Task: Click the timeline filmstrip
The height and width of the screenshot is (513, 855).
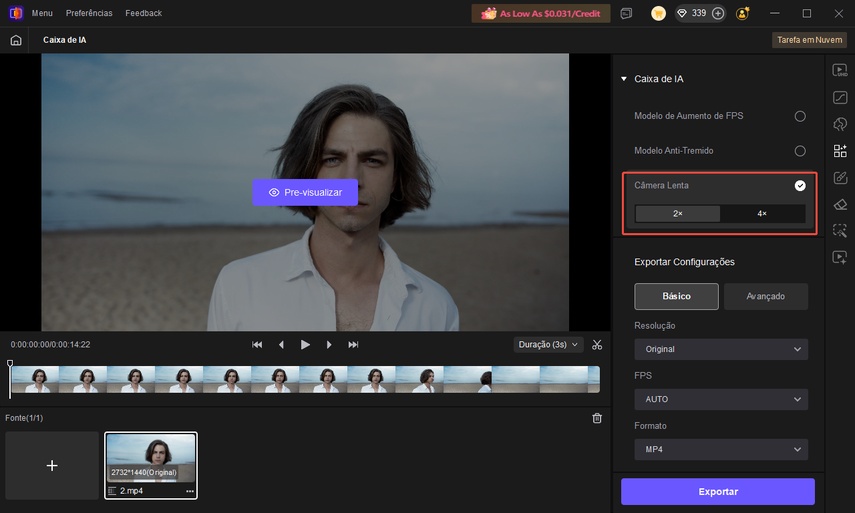Action: 305,379
